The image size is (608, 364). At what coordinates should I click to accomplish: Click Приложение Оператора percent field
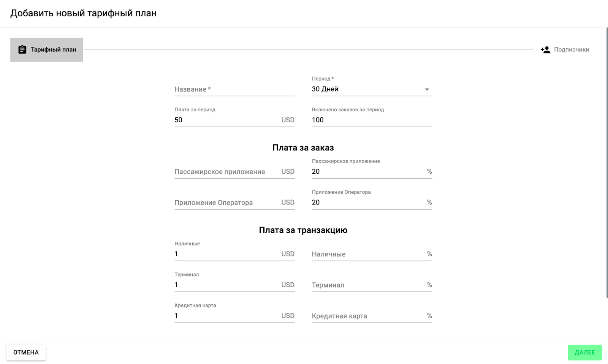367,203
